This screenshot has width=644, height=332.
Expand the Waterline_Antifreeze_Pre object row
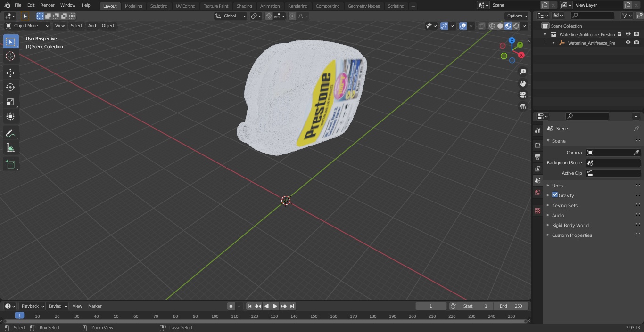click(x=553, y=43)
